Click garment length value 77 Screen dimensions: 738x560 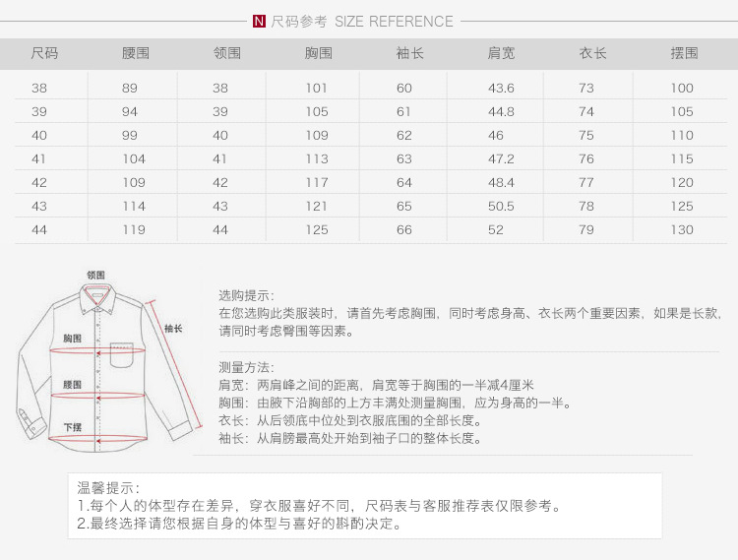click(586, 183)
